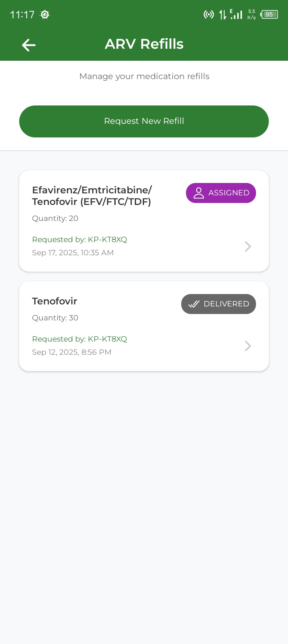Screen dimensions: 288x644
Task: Click 'Requested by: KP-KT8XQ' on Efavirenz card
Action: [x=80, y=240]
